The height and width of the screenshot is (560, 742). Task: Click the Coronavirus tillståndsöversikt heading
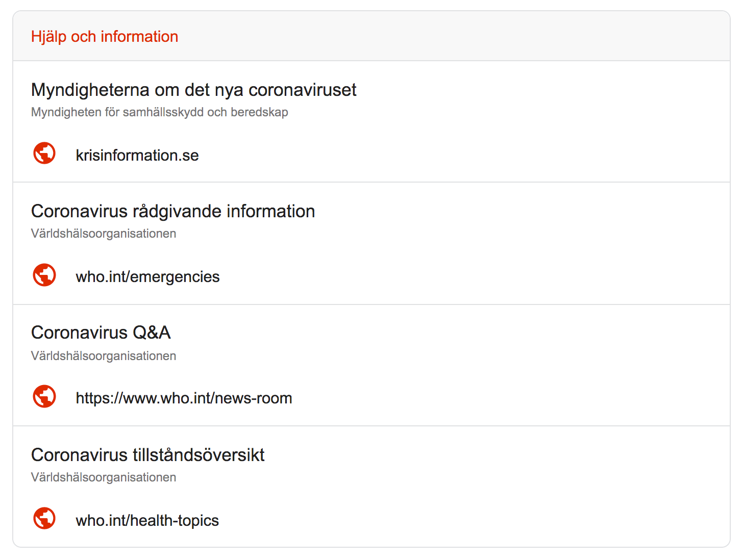pyautogui.click(x=148, y=454)
